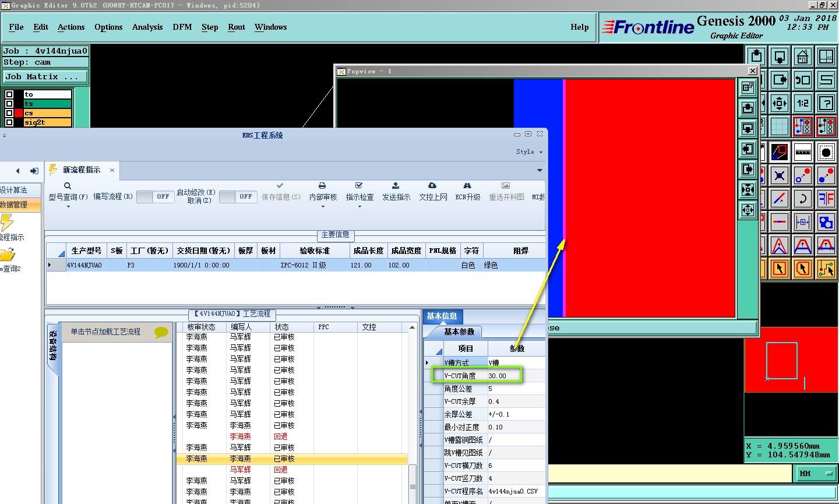Click the blue X delete icon

click(x=780, y=175)
